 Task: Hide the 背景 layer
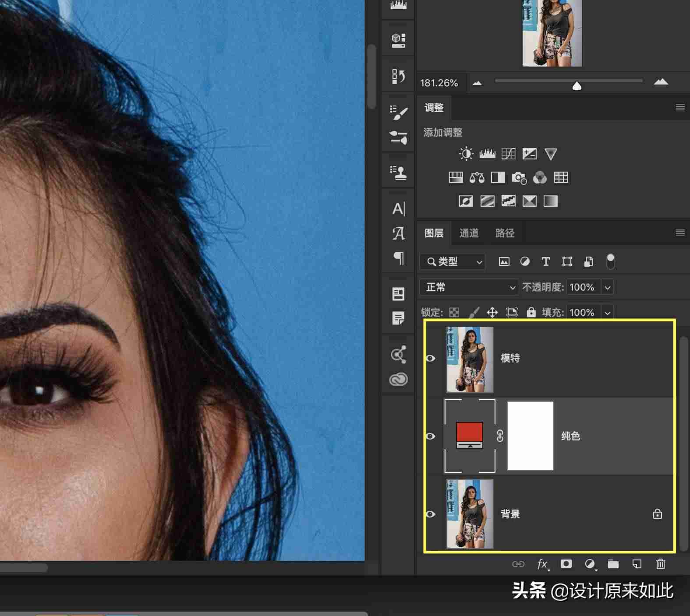(x=431, y=514)
